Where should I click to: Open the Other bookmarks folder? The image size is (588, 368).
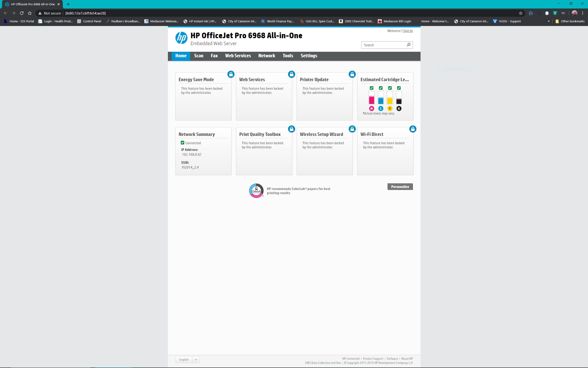click(570, 21)
